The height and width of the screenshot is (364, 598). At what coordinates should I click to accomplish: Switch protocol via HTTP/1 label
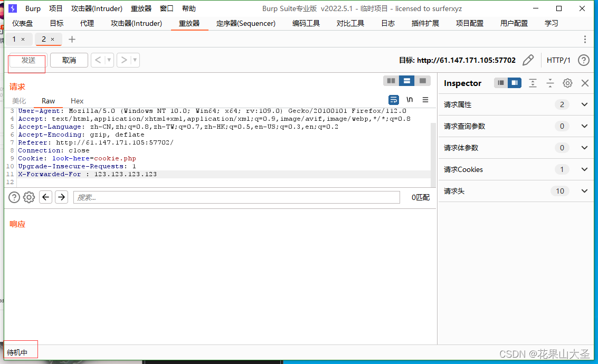click(x=558, y=60)
